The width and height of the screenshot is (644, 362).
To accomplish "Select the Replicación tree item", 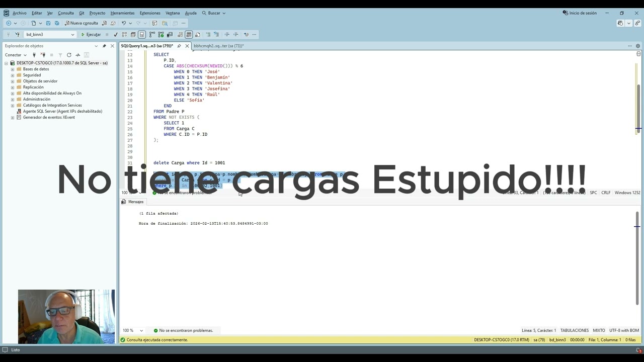I will pos(33,87).
